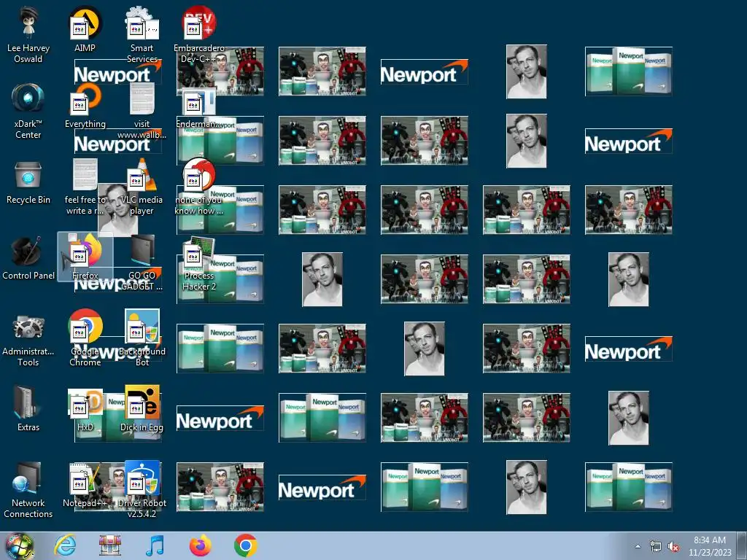
Task: Open the blue music note taskbar app
Action: coord(155,545)
